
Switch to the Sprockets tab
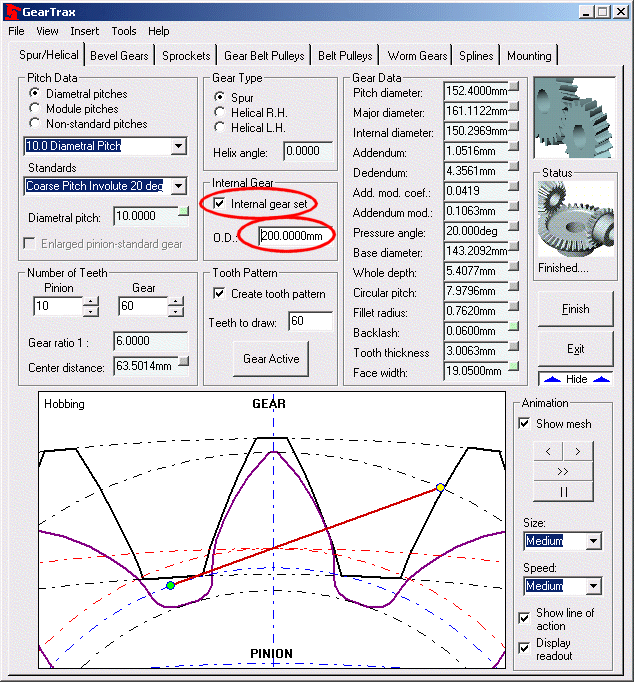186,56
